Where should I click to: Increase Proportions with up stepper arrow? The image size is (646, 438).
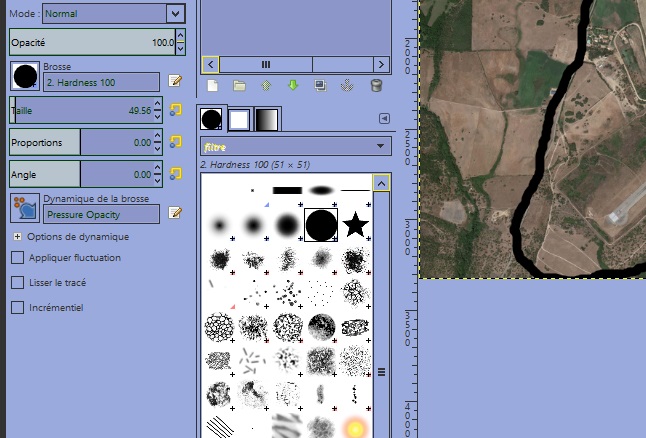click(157, 136)
